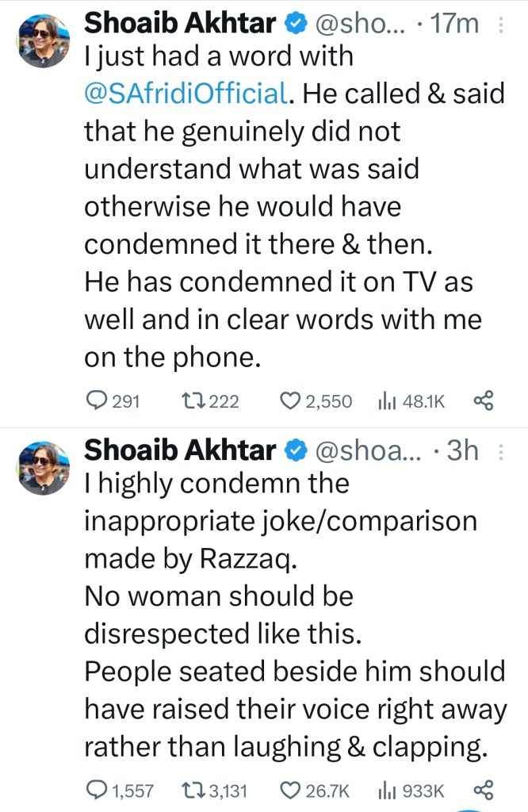Open more options on the 3h tweet
The height and width of the screenshot is (812, 528).
click(499, 452)
